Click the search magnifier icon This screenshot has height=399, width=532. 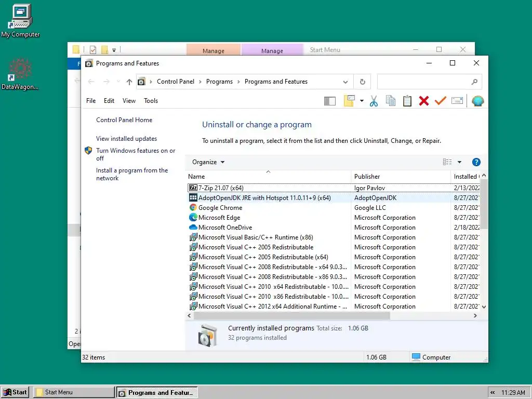click(474, 82)
